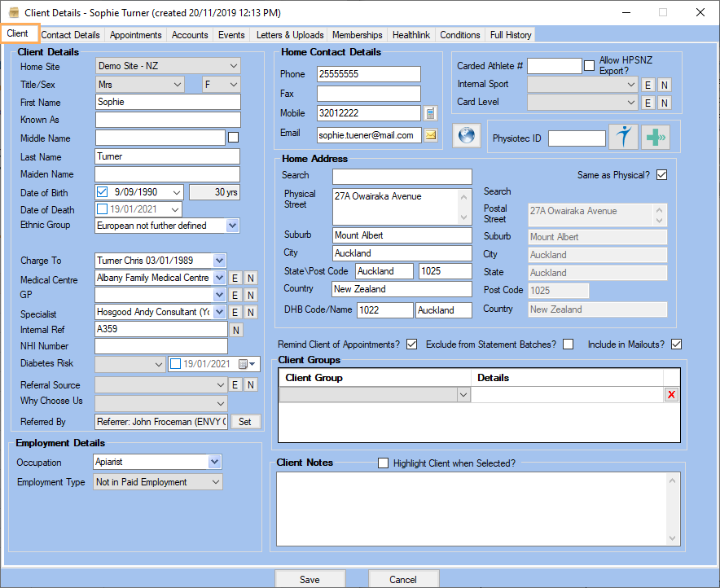Viewport: 720px width, 588px height.
Task: Click N button beside Referral Source
Action: click(250, 384)
